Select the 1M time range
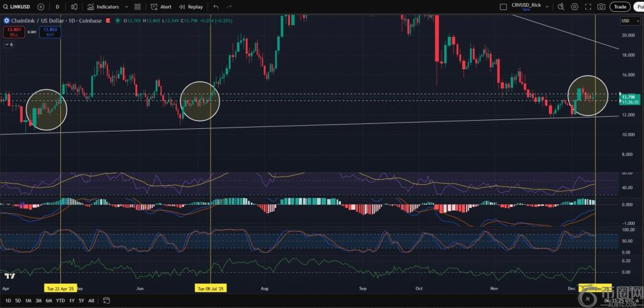Image resolution: width=644 pixels, height=308 pixels. pos(28,300)
